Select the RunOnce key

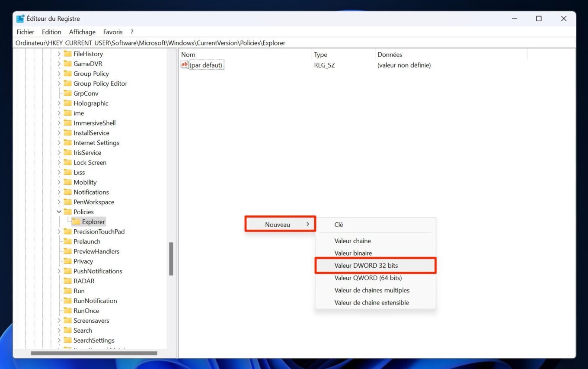[86, 311]
